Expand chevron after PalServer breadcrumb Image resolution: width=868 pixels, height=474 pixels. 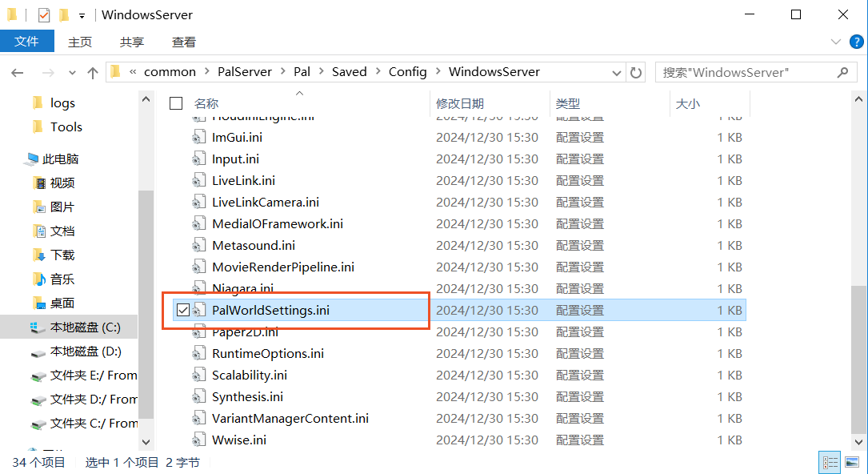coord(283,72)
